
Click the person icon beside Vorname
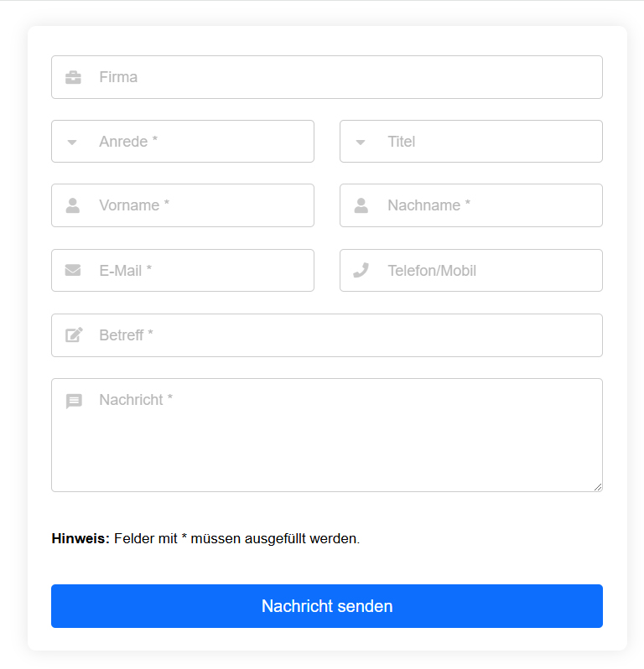[73, 205]
